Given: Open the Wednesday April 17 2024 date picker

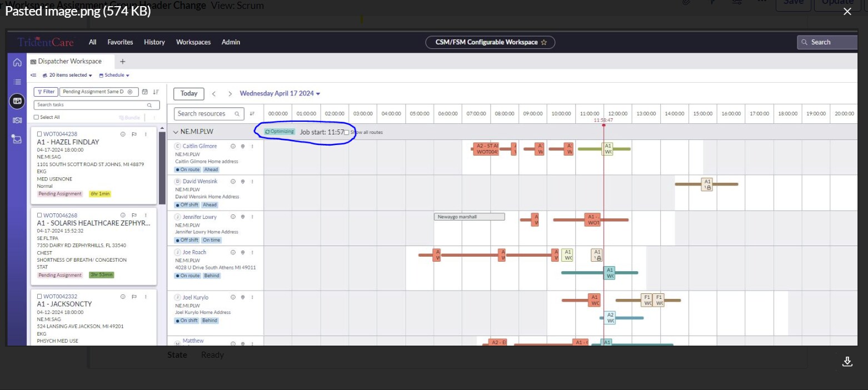Looking at the screenshot, I should 280,93.
